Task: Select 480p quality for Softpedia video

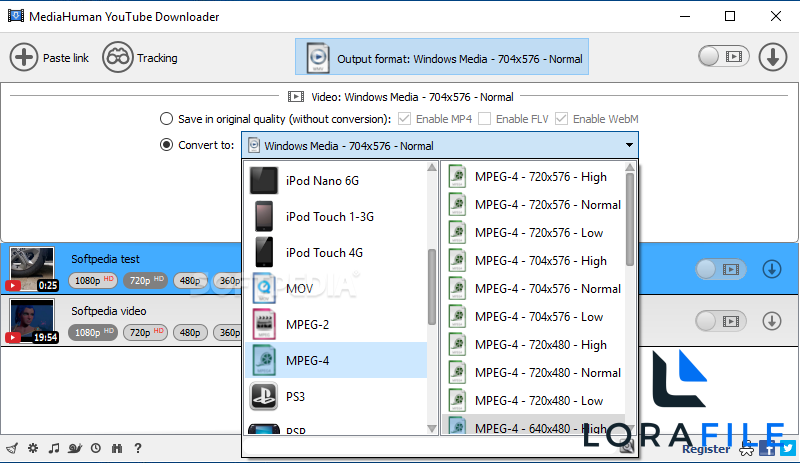Action: [x=190, y=332]
